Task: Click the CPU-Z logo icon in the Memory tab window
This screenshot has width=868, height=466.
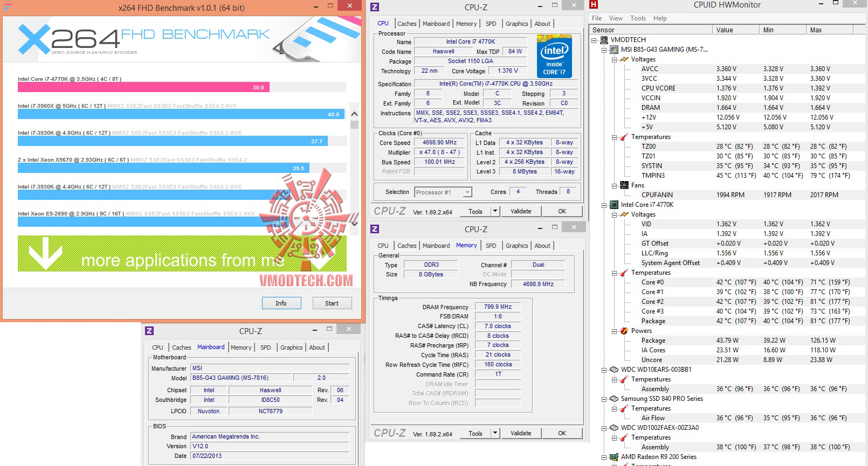Action: click(375, 229)
